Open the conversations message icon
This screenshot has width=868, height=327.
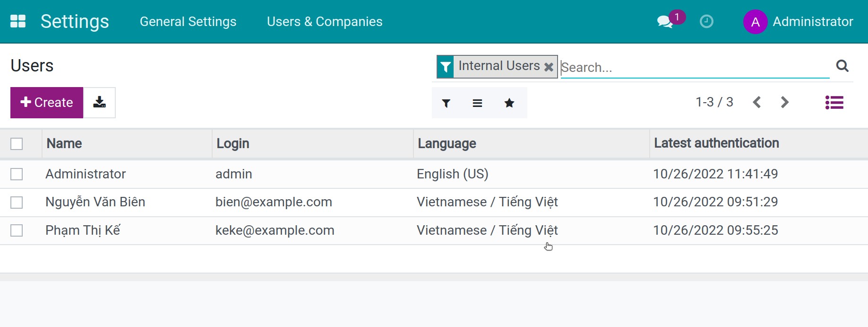coord(665,22)
